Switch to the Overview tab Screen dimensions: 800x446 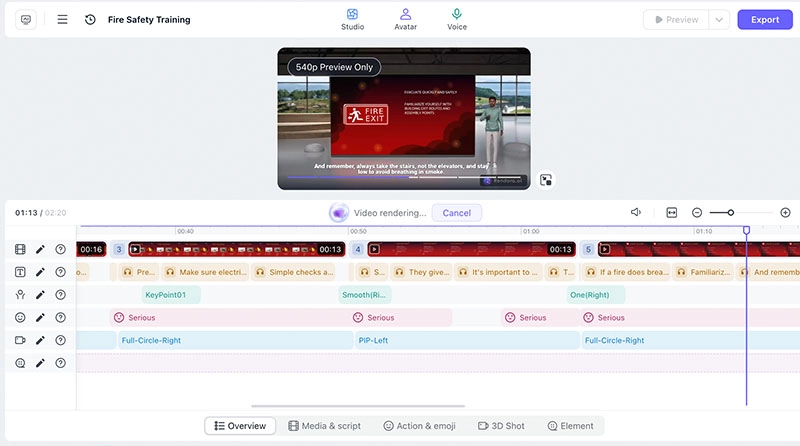point(240,426)
